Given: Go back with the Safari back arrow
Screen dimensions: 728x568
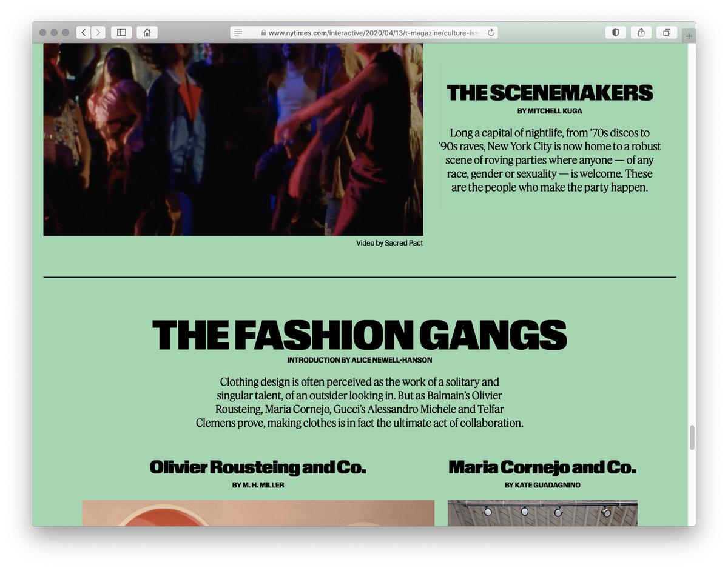Looking at the screenshot, I should [84, 32].
